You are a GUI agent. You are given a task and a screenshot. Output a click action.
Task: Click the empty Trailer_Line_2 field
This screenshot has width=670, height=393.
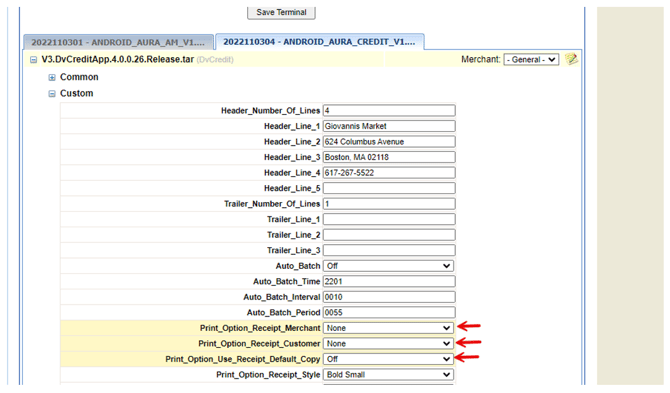click(389, 235)
